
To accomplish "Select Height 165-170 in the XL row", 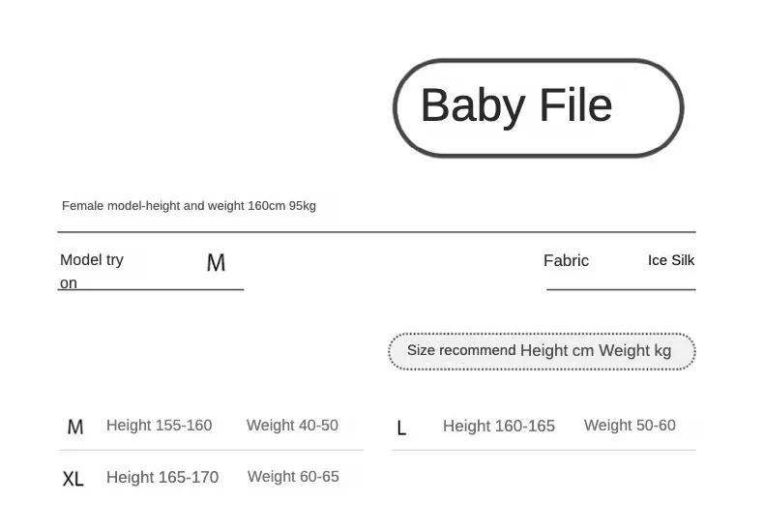I will (x=162, y=477).
